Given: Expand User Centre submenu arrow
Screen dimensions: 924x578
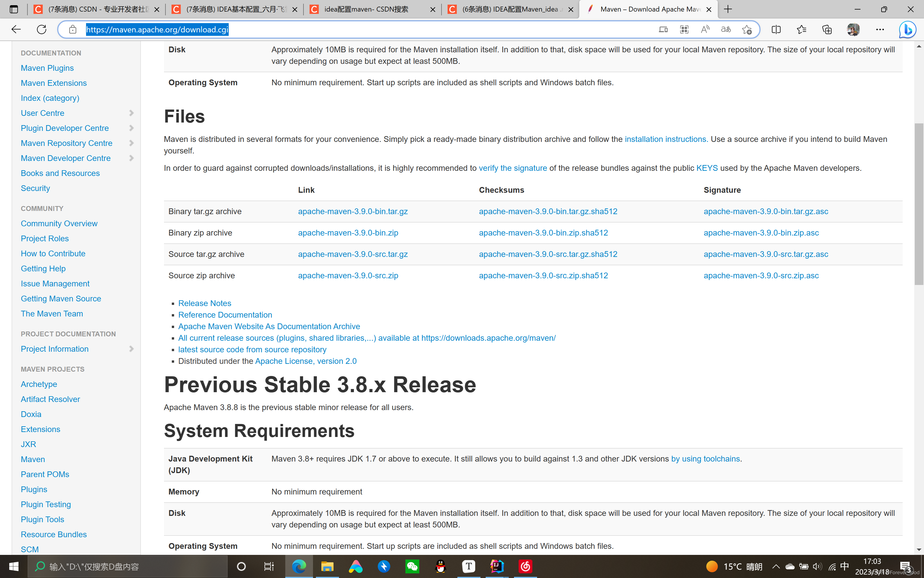Looking at the screenshot, I should point(131,113).
